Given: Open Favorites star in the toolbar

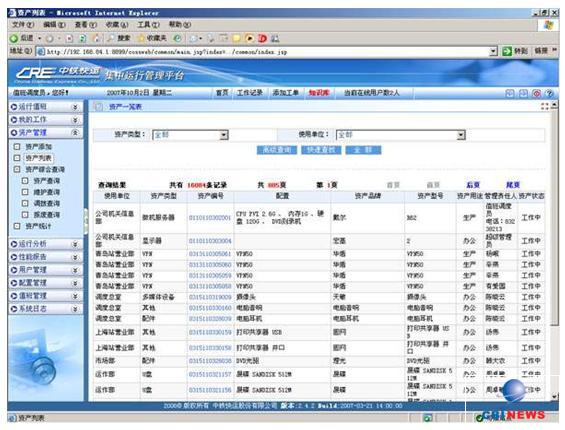Looking at the screenshot, I should point(141,38).
